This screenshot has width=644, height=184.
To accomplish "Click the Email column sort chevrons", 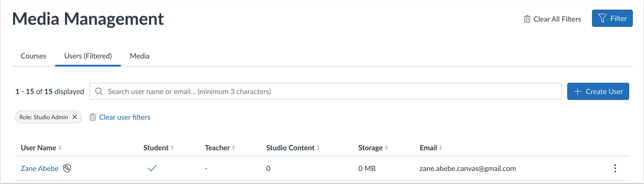I will click(441, 148).
